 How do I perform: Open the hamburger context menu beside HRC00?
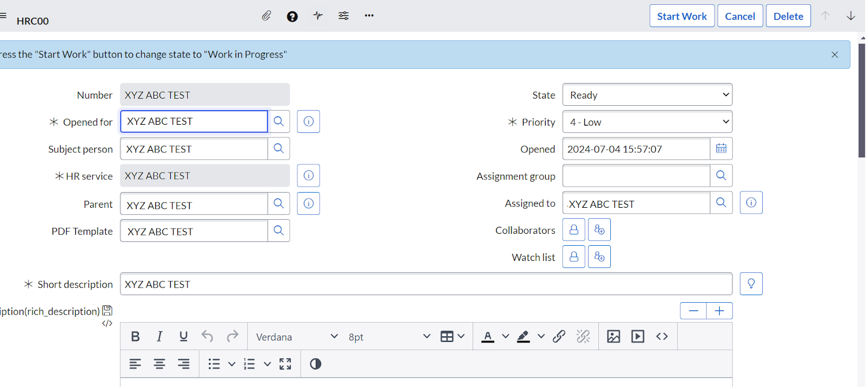(x=3, y=16)
